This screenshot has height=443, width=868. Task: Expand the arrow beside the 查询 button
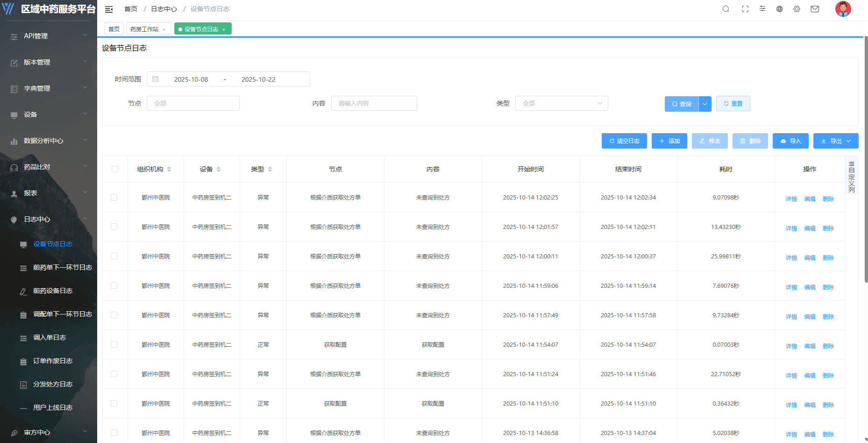(705, 104)
